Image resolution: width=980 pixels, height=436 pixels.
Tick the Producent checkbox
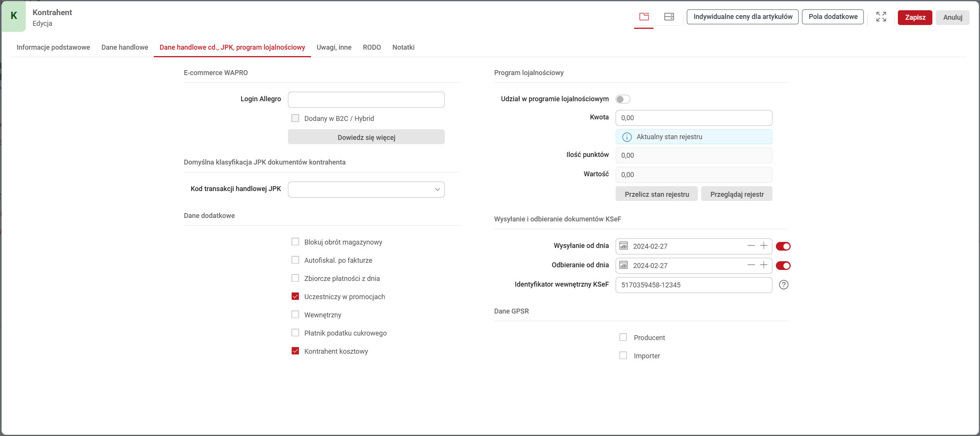(623, 337)
